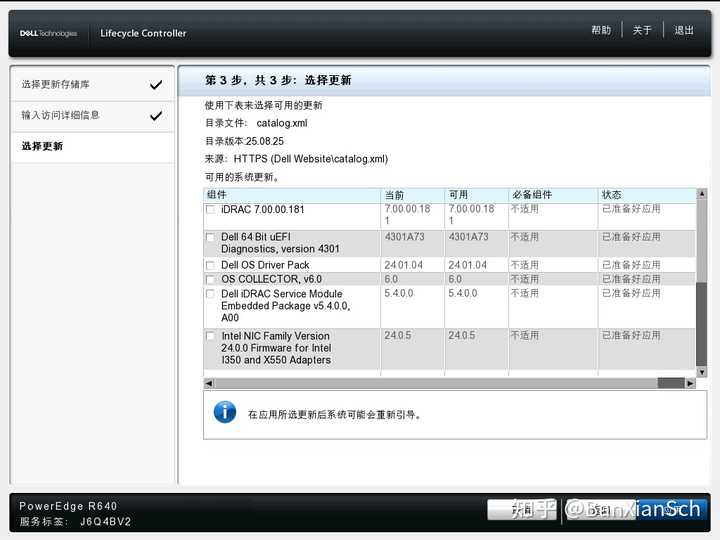Tick the Dell OS Driver Pack checkbox

[210, 265]
